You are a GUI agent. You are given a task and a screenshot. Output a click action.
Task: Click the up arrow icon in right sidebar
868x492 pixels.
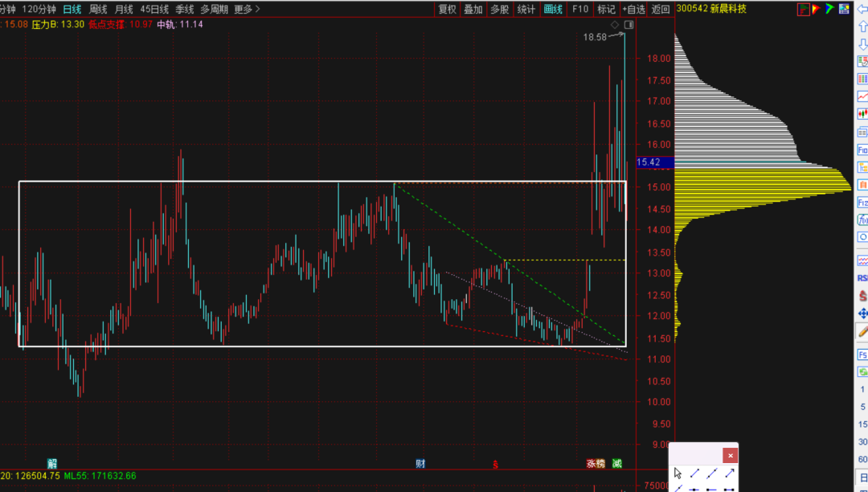(862, 27)
